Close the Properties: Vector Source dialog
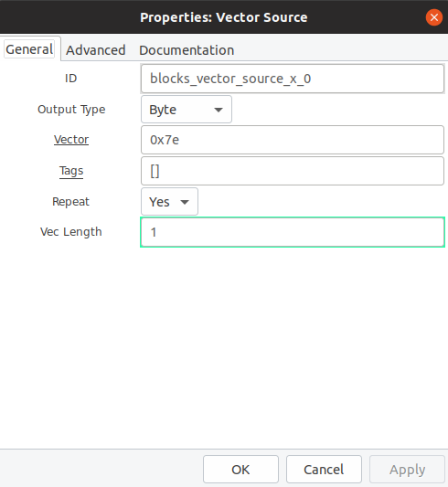The width and height of the screenshot is (448, 487). pos(434,17)
